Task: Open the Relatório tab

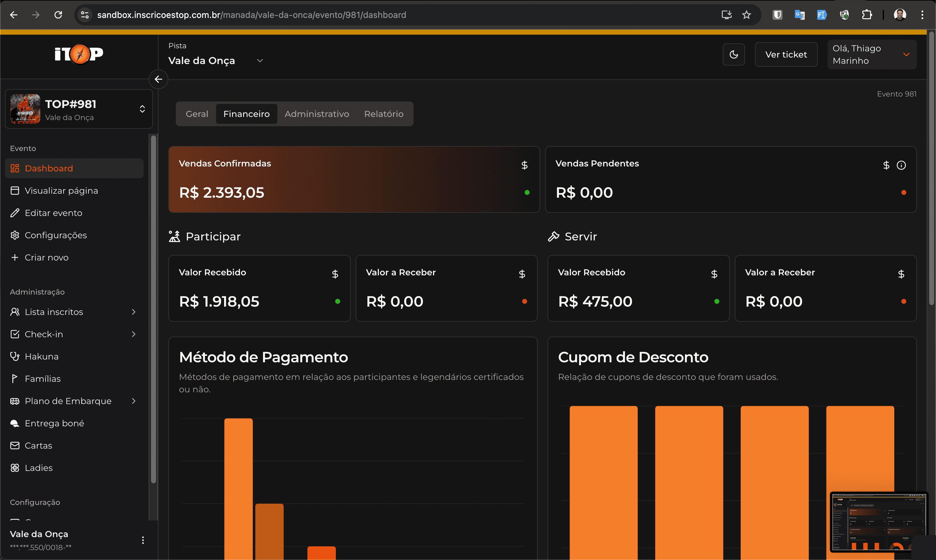Action: point(384,114)
